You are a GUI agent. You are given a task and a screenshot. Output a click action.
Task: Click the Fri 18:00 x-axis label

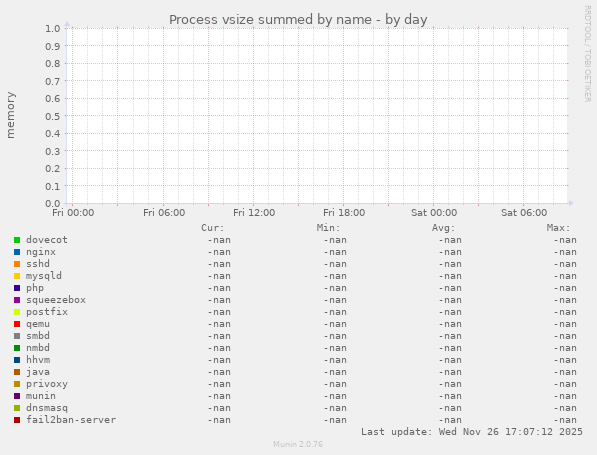[x=344, y=212]
